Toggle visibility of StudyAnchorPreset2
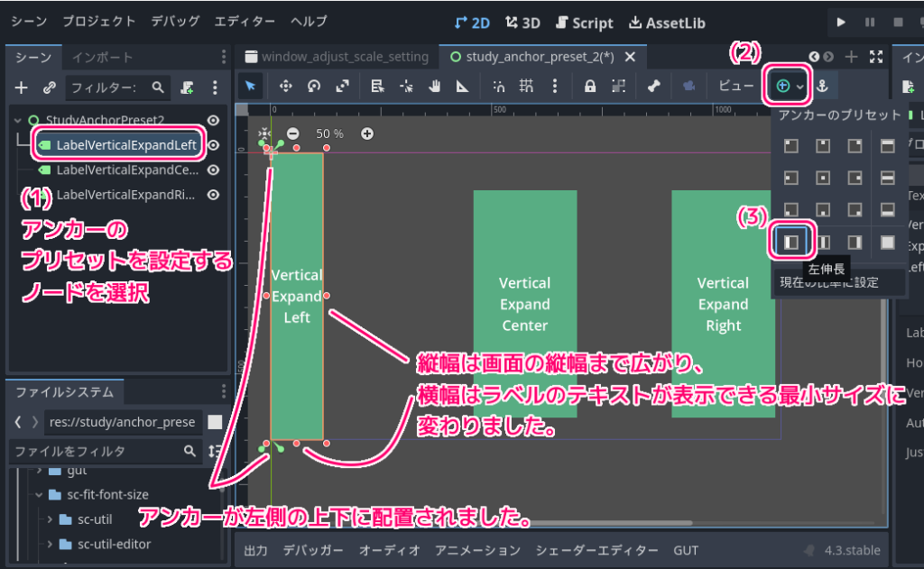The width and height of the screenshot is (924, 569). point(214,120)
